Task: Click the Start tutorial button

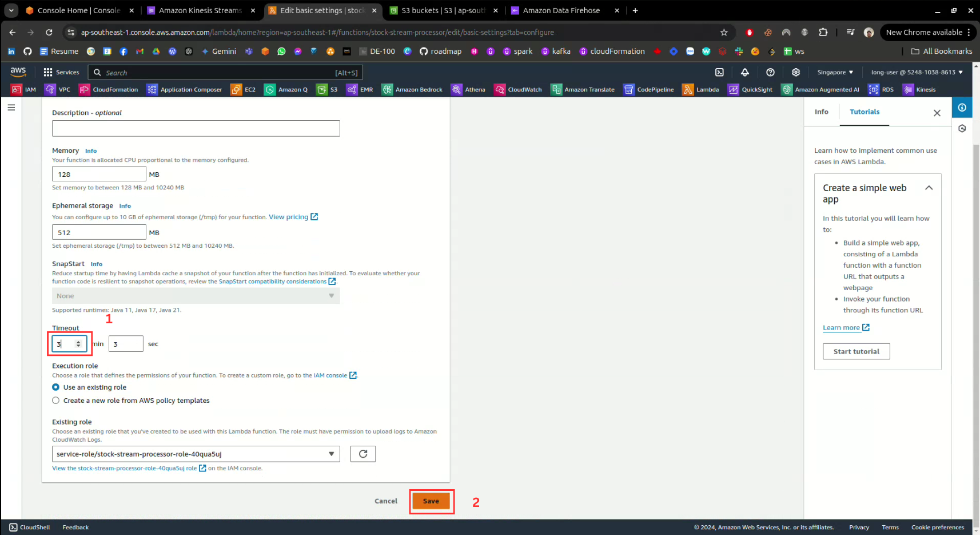Action: [856, 351]
